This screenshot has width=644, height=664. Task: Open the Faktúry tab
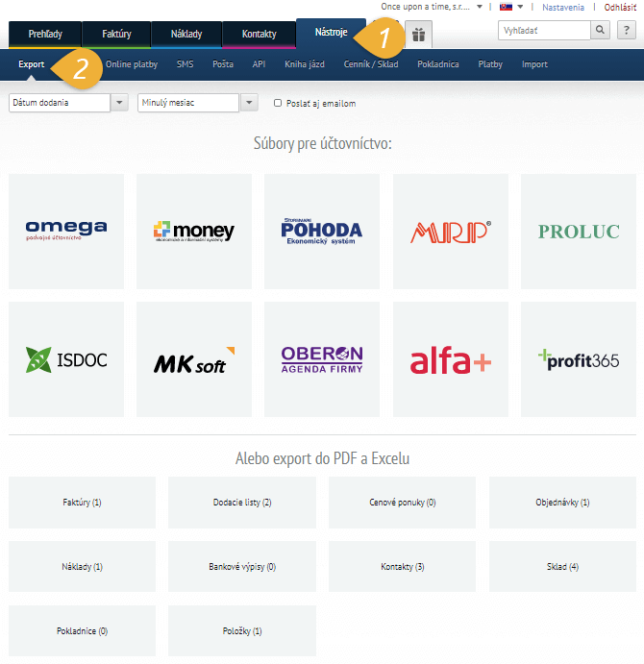pyautogui.click(x=116, y=35)
